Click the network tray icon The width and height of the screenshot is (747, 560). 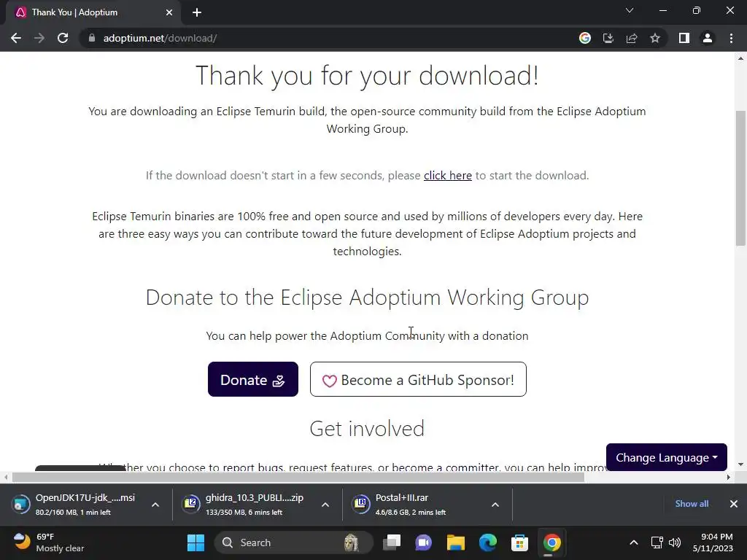[657, 542]
